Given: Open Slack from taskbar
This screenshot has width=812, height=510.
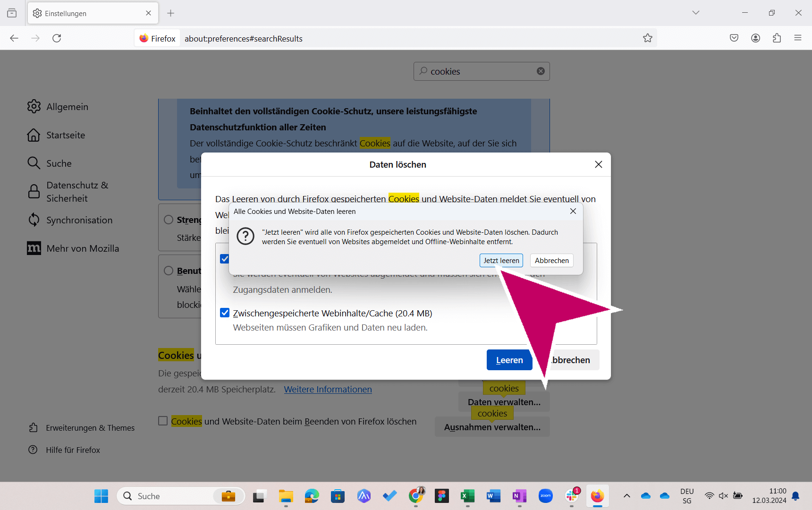Looking at the screenshot, I should pyautogui.click(x=572, y=496).
